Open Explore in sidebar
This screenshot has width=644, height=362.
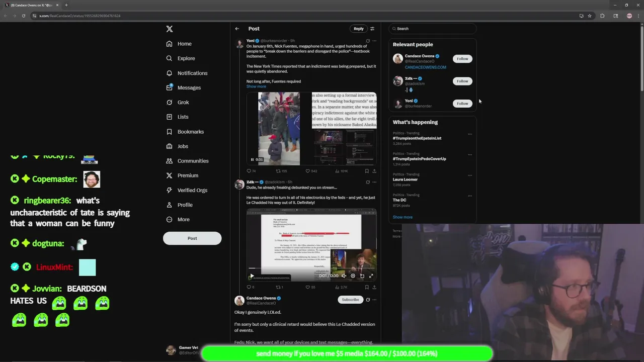click(x=181, y=58)
